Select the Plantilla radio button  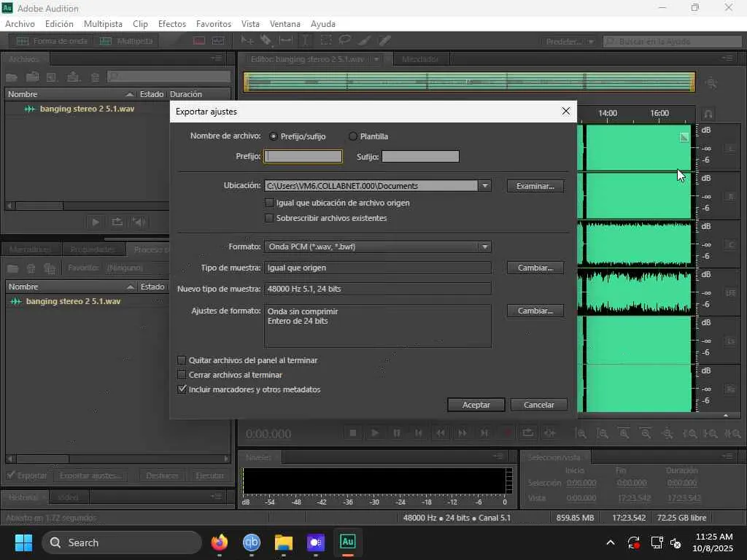pyautogui.click(x=353, y=136)
